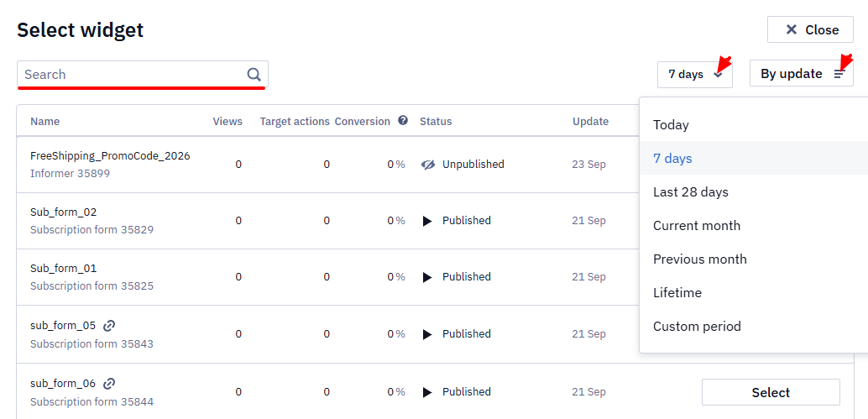This screenshot has height=419, width=868.
Task: Click the link icon beside sub_form_06
Action: tap(110, 383)
